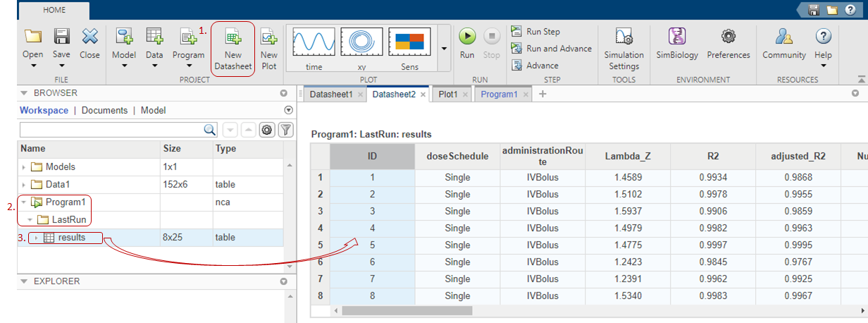Image resolution: width=868 pixels, height=323 pixels.
Task: Create a New Datasheet
Action: point(233,47)
